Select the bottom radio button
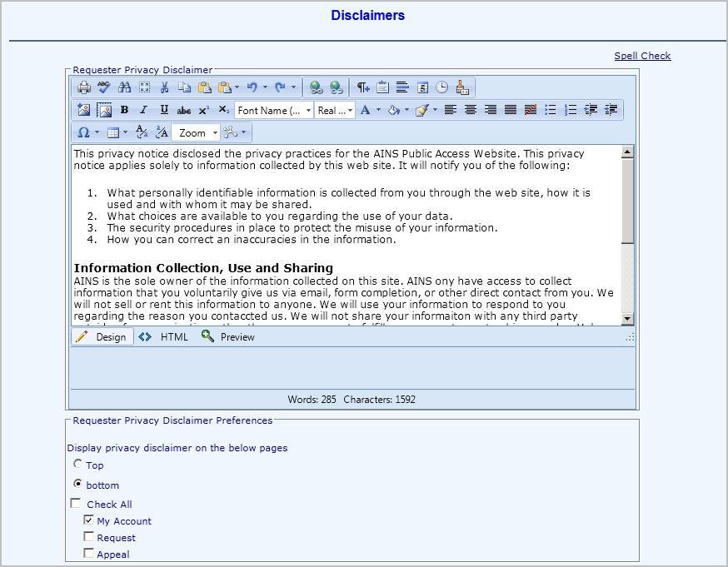 [x=77, y=484]
